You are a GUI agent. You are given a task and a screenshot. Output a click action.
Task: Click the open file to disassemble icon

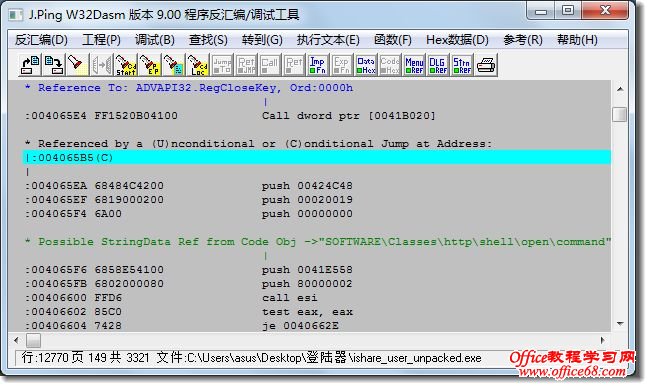pyautogui.click(x=29, y=65)
